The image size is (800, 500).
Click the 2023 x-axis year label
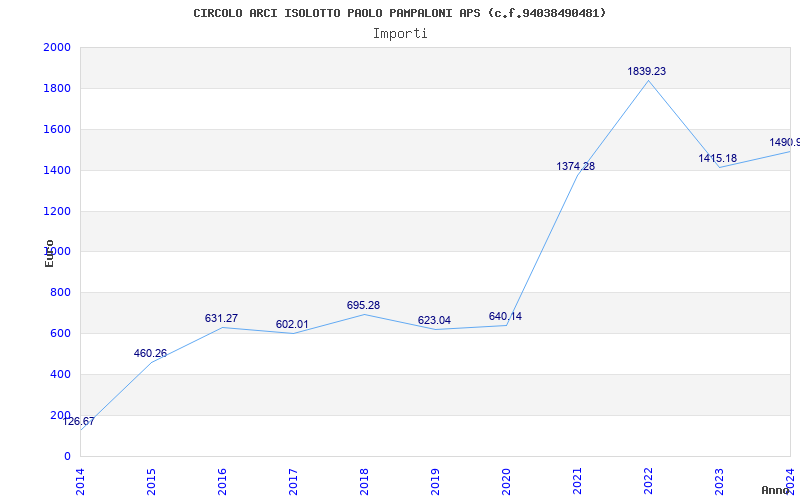tap(719, 482)
